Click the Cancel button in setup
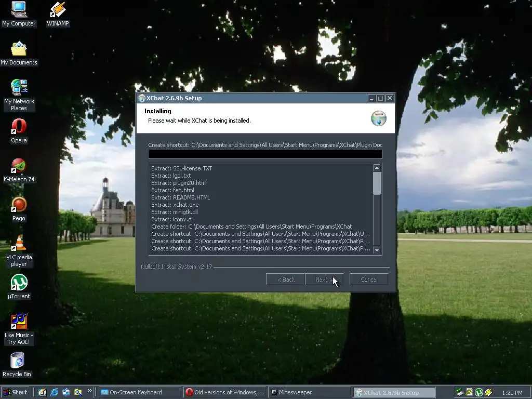 [369, 280]
